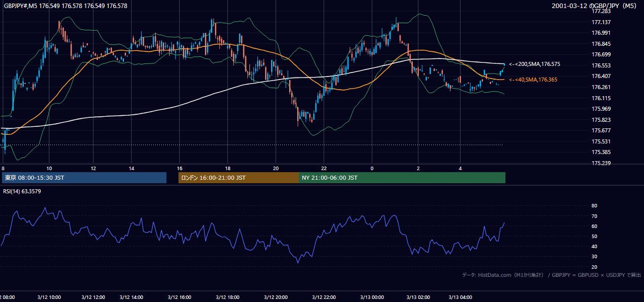Click hour label 22 under price chart
Viewport: 644px width, 302px height.
click(324, 168)
